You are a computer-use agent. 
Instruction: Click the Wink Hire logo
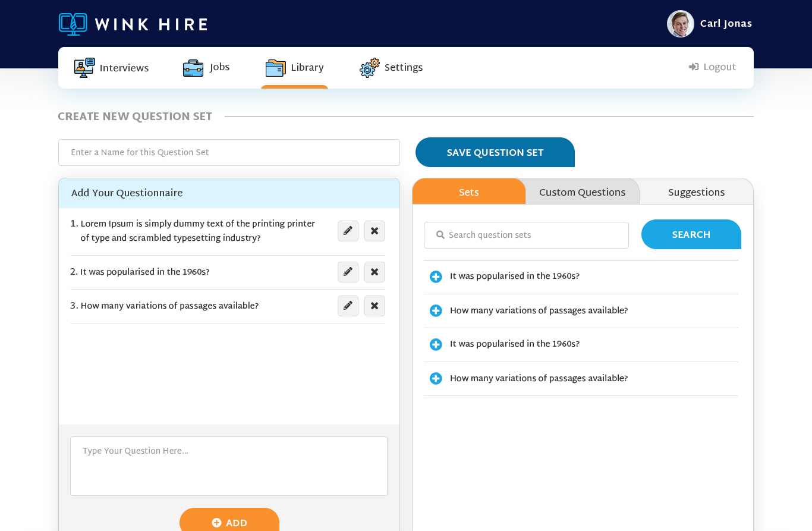[133, 24]
